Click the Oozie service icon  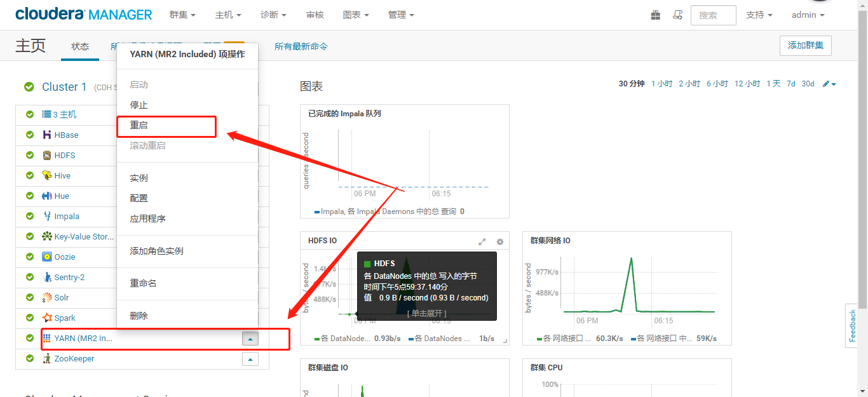coord(46,257)
